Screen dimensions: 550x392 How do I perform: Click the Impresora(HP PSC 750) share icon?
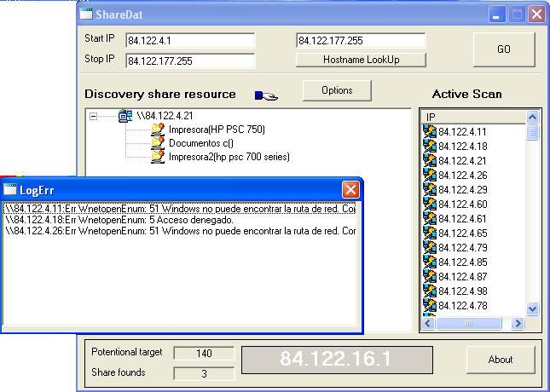[157, 130]
